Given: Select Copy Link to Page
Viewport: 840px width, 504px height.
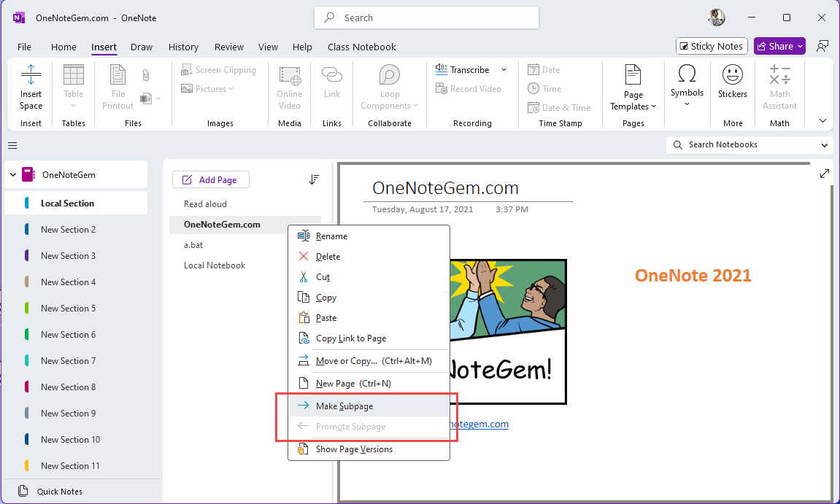Looking at the screenshot, I should (369, 338).
